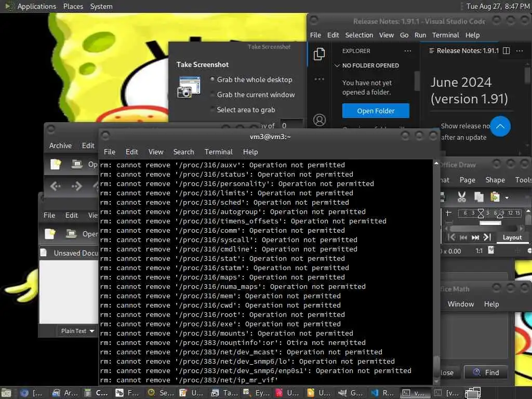Go to previous page icon in Draw

click(463, 237)
